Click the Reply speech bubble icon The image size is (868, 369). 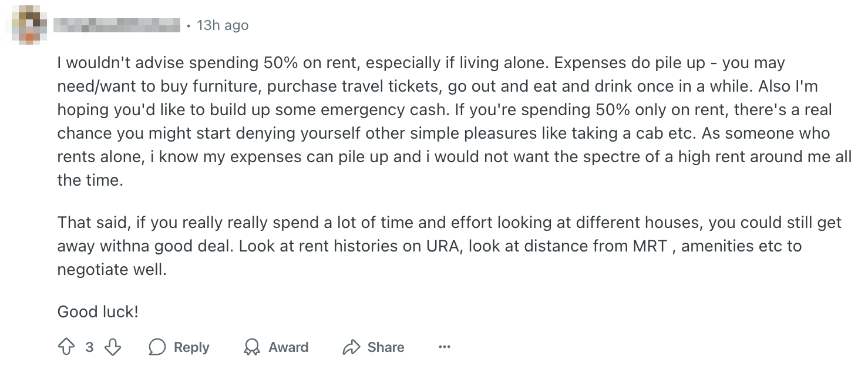(157, 347)
